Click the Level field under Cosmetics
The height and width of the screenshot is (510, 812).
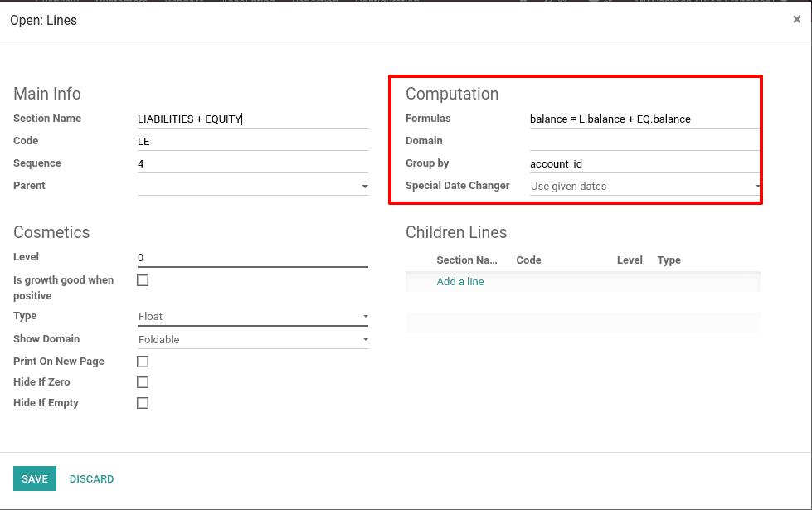click(x=253, y=258)
